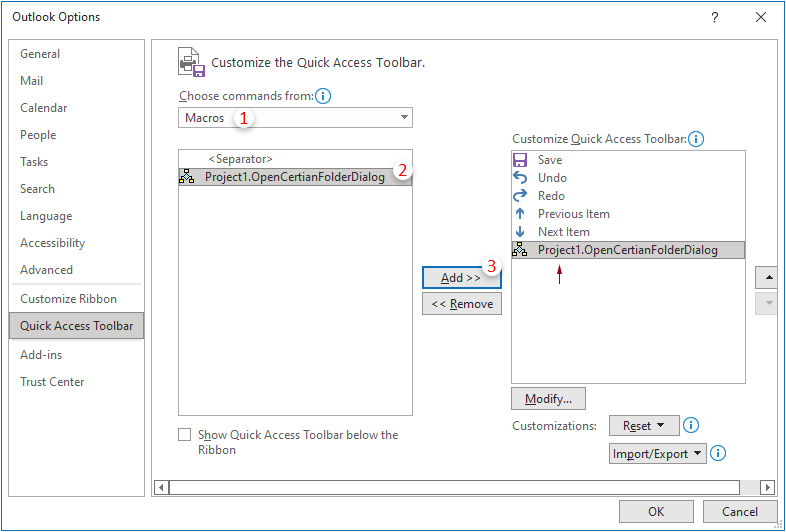Select Project1.OpenCertianFolderDialog macro in left list
The width and height of the screenshot is (786, 532).
pos(294,177)
